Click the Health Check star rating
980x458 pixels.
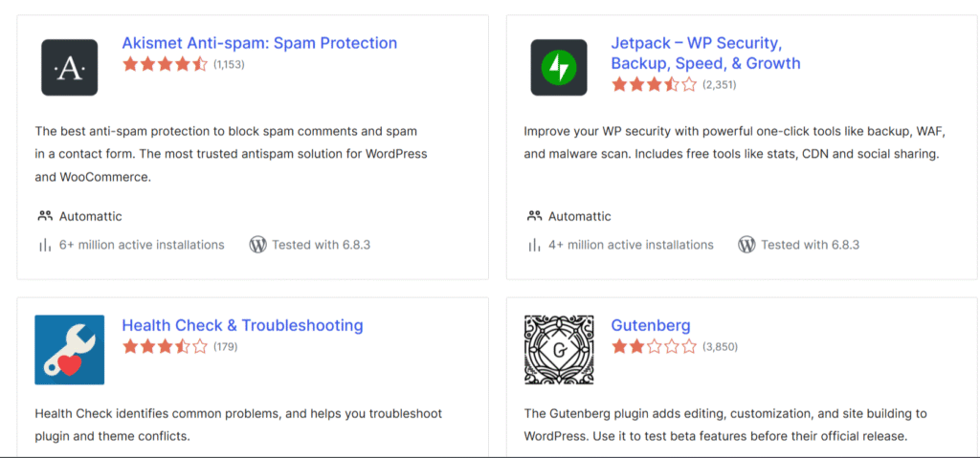point(165,346)
